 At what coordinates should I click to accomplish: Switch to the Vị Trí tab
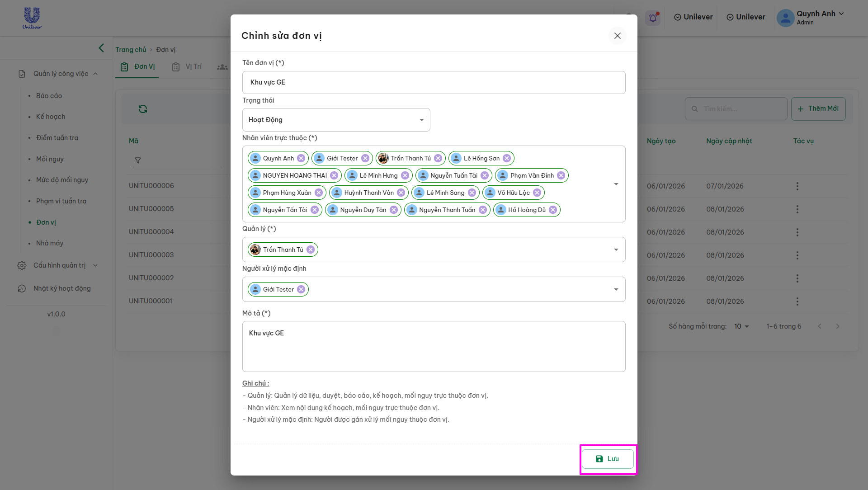187,66
